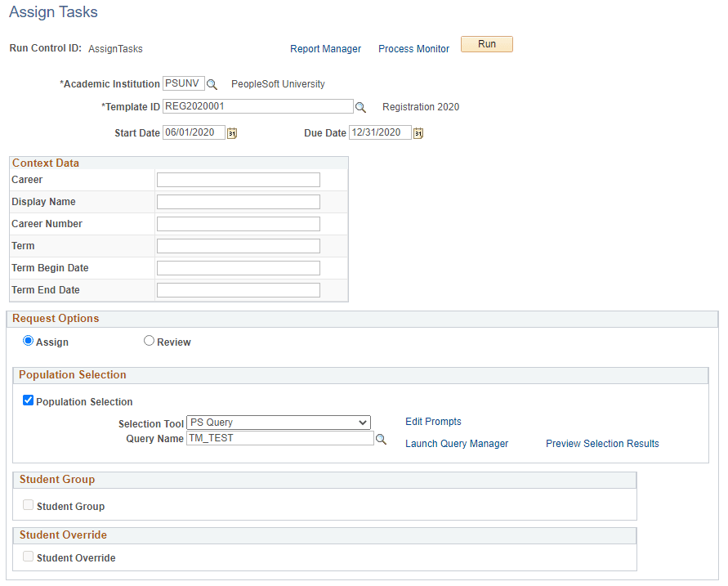
Task: Click the Run button
Action: click(x=486, y=44)
